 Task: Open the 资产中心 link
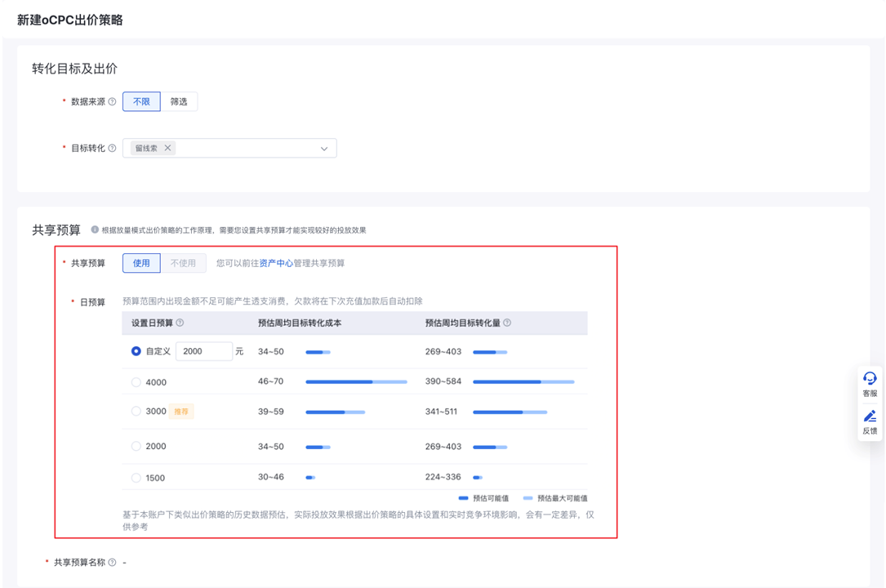[276, 264]
